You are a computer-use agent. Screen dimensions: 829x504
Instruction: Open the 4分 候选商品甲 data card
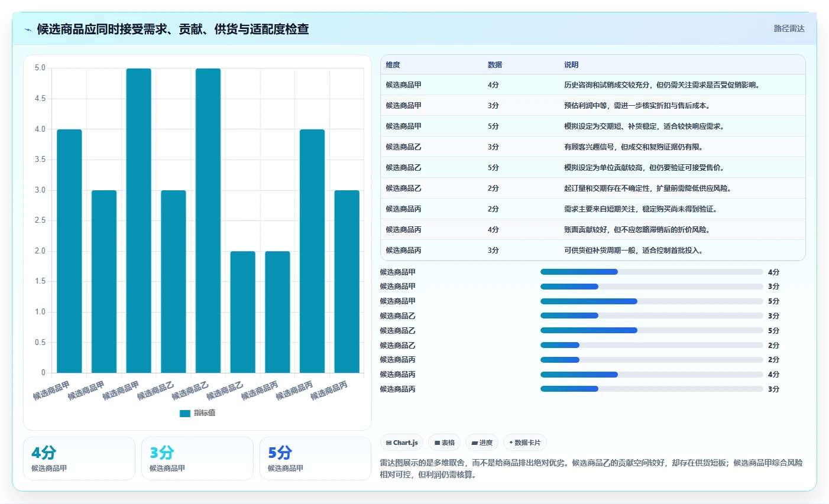79,459
